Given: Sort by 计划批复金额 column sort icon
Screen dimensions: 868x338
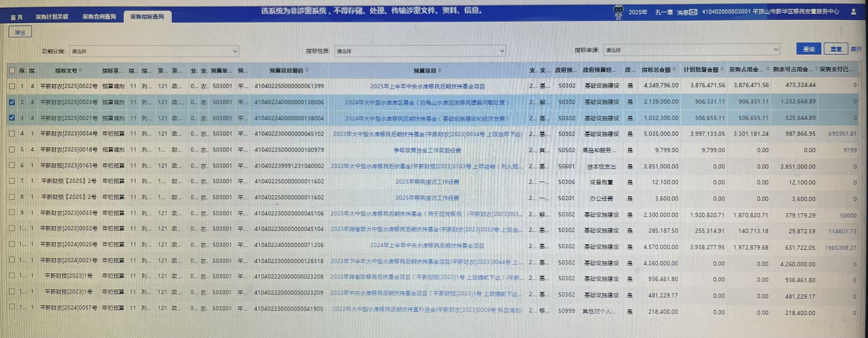Looking at the screenshot, I should [x=722, y=70].
